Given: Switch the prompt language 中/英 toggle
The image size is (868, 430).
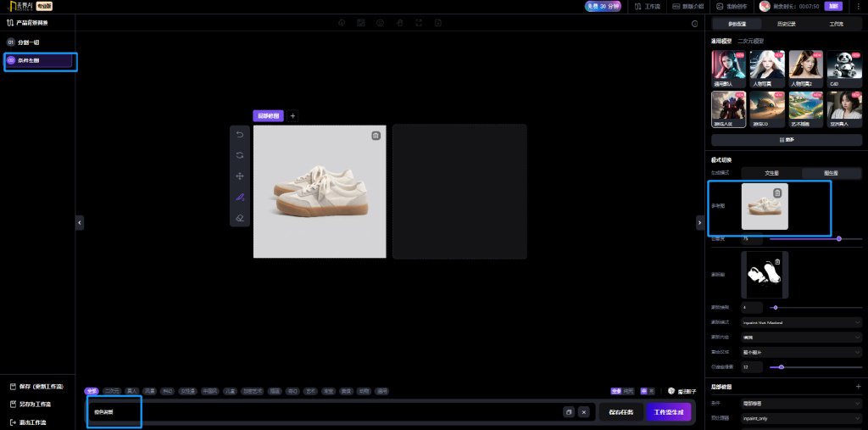Looking at the screenshot, I should [x=648, y=391].
